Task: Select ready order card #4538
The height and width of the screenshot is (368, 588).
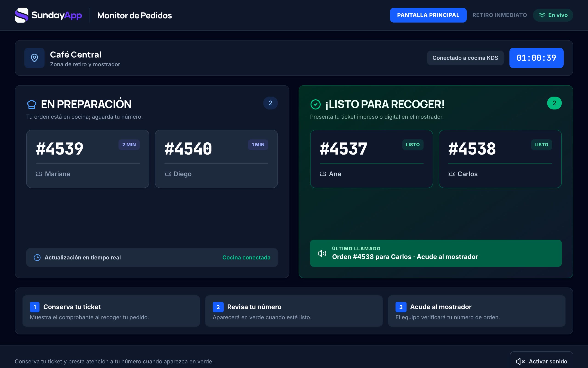Action: (500, 159)
